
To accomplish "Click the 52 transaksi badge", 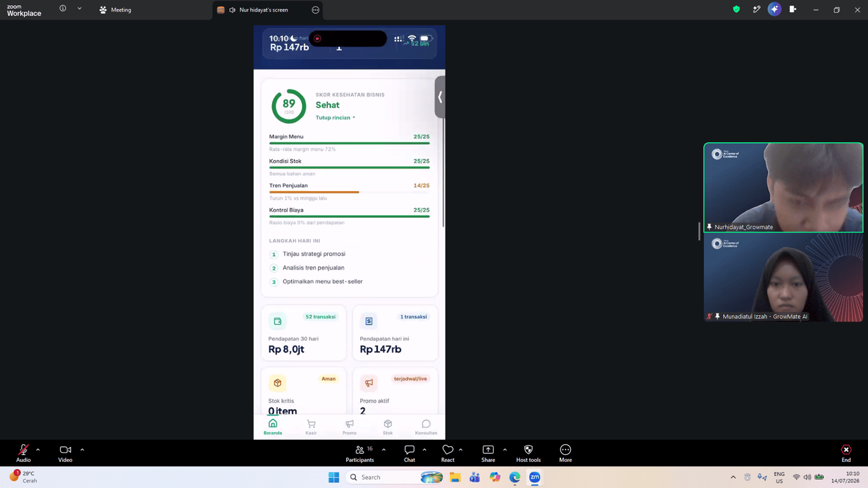I will (320, 316).
